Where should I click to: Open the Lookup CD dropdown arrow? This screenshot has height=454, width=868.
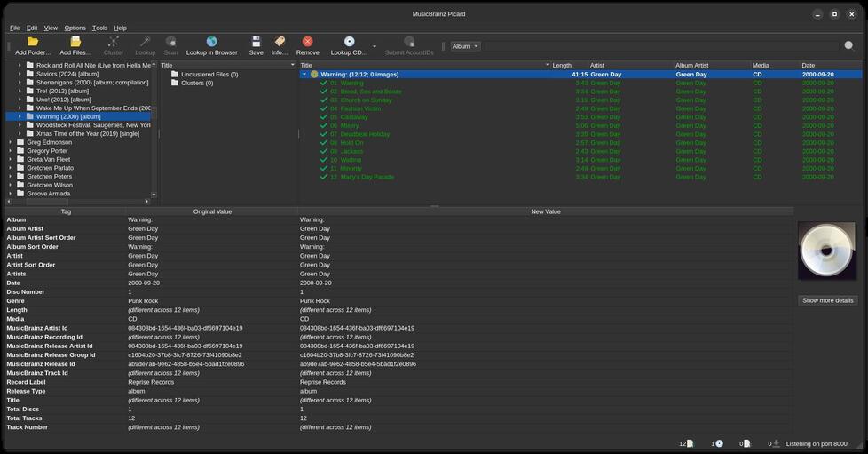(x=375, y=46)
